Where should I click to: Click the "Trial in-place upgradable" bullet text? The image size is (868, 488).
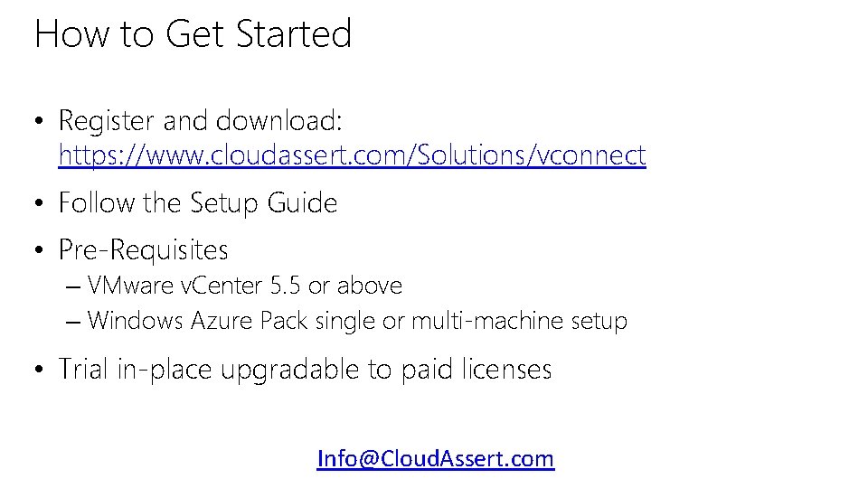(305, 369)
